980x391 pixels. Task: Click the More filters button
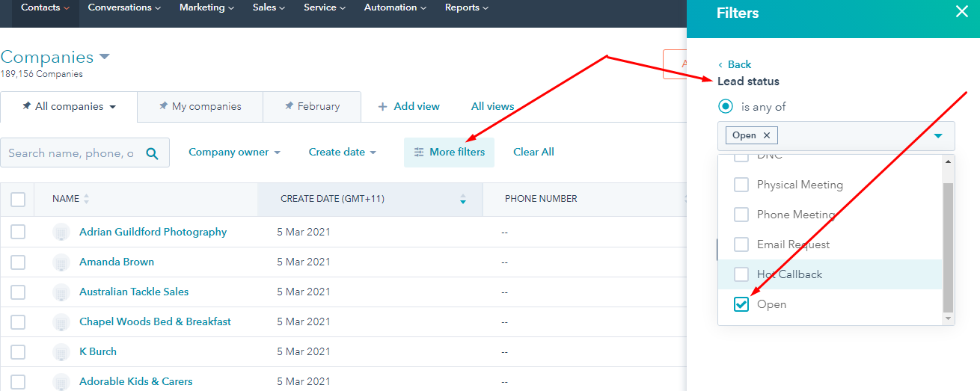449,153
